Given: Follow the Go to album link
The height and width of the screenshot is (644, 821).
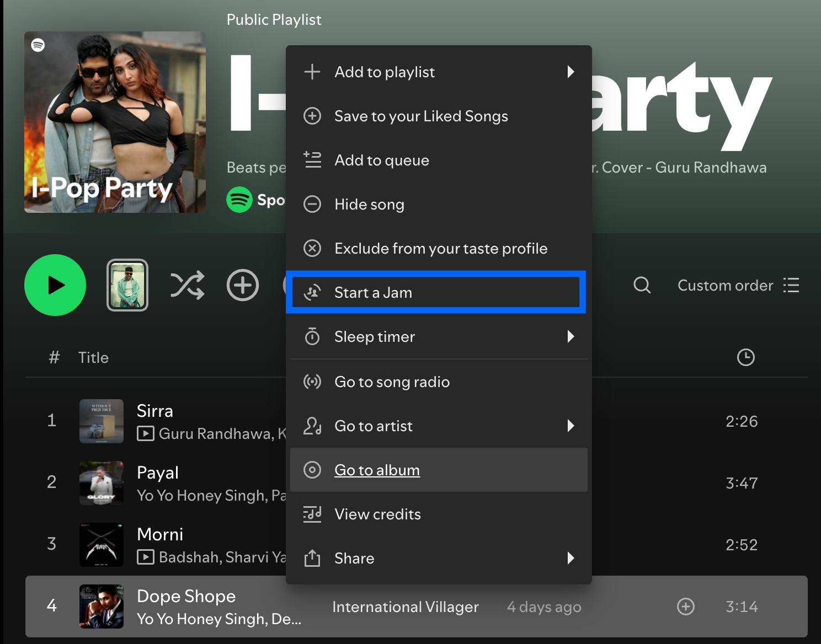Looking at the screenshot, I should point(377,470).
